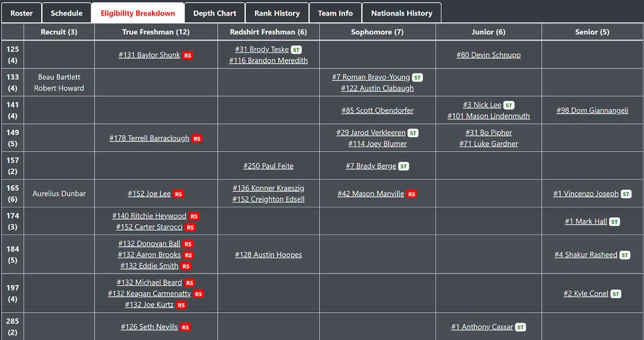Go to the Nationals History tab
This screenshot has width=644, height=340.
401,13
